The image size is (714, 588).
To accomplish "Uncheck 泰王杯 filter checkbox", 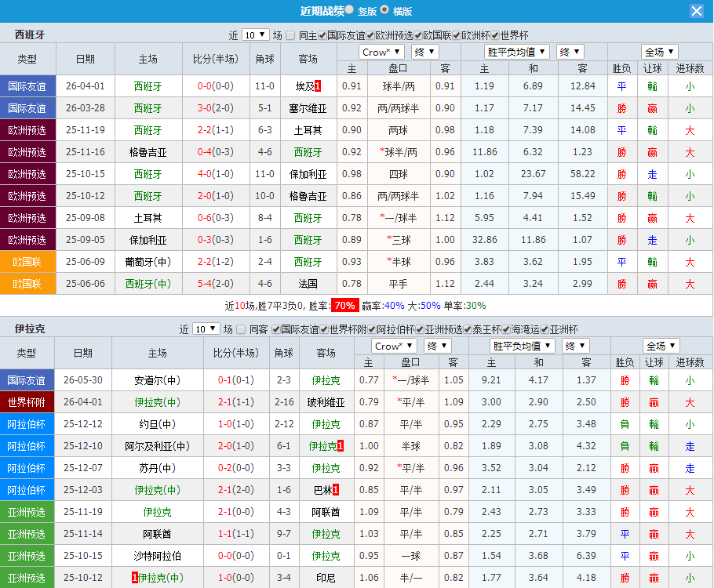I will 468,329.
